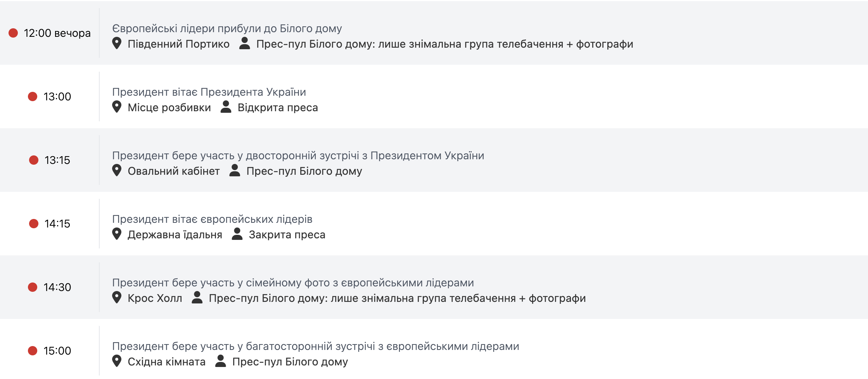The height and width of the screenshot is (379, 868).
Task: Open the багатосторонній зустрічі event title
Action: [x=315, y=346]
